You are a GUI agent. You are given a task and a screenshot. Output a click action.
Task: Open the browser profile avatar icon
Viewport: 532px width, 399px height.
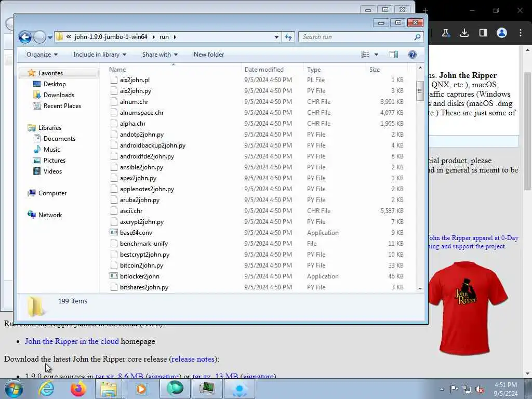pos(502,33)
